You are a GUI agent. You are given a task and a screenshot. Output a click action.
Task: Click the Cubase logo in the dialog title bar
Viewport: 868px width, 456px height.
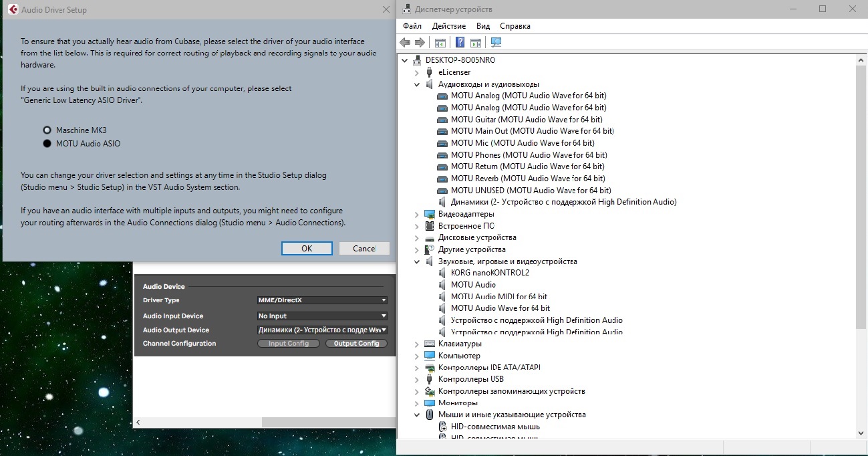(12, 9)
